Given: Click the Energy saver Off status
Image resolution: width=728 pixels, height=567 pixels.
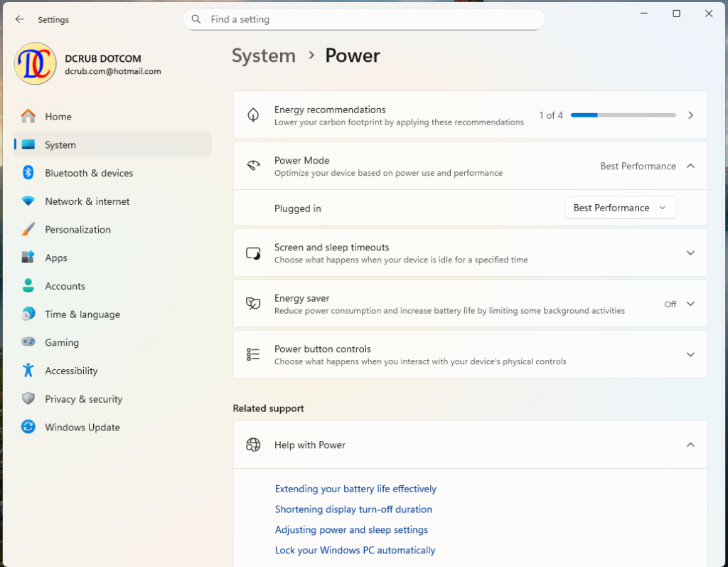Looking at the screenshot, I should [x=670, y=304].
